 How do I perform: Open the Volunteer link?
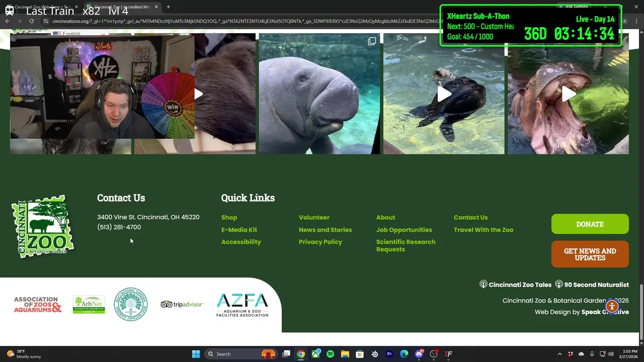tap(314, 217)
